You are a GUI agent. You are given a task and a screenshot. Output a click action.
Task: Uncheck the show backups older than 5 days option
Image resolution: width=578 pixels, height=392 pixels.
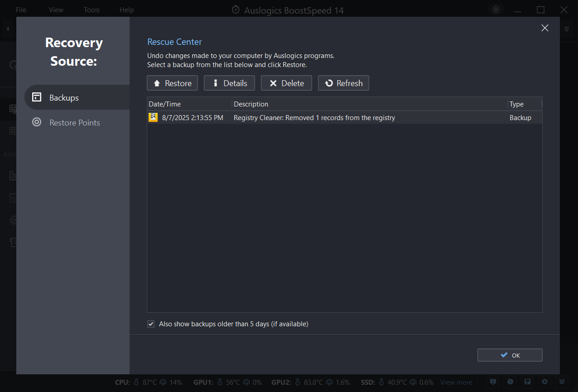tap(150, 324)
